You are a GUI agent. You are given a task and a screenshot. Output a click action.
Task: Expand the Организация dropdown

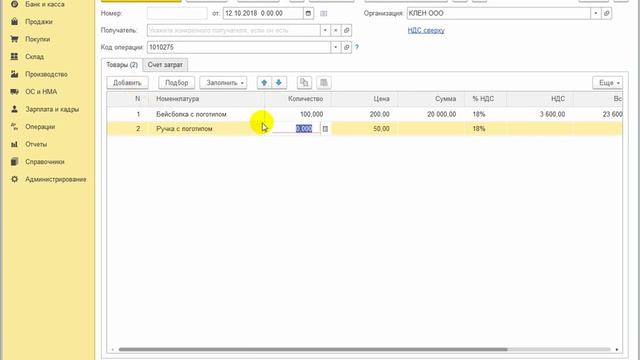596,13
